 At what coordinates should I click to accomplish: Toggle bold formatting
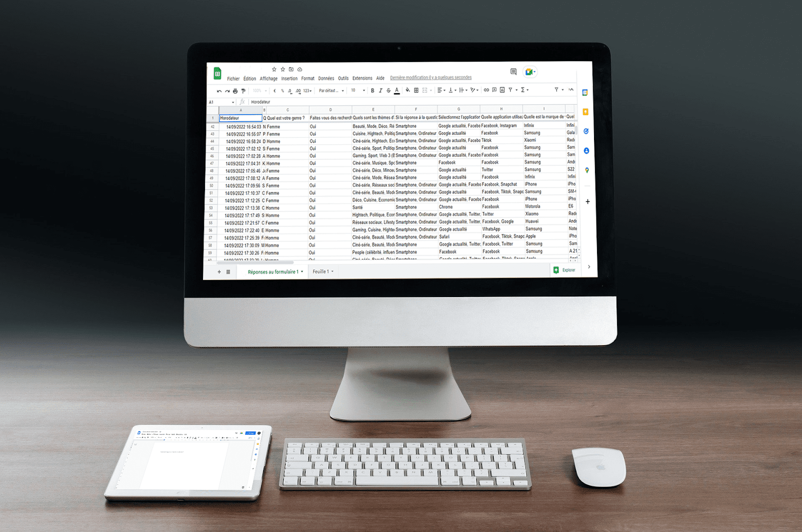pos(372,91)
